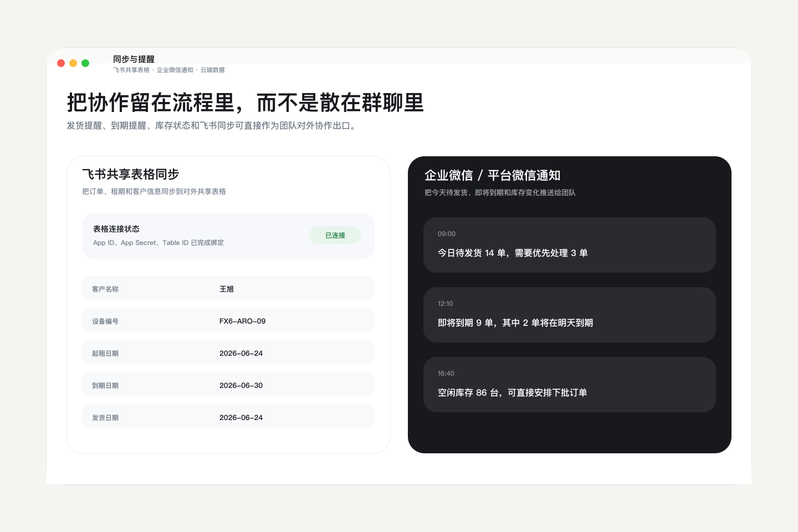Select the window title 同步与提醒

pos(134,59)
